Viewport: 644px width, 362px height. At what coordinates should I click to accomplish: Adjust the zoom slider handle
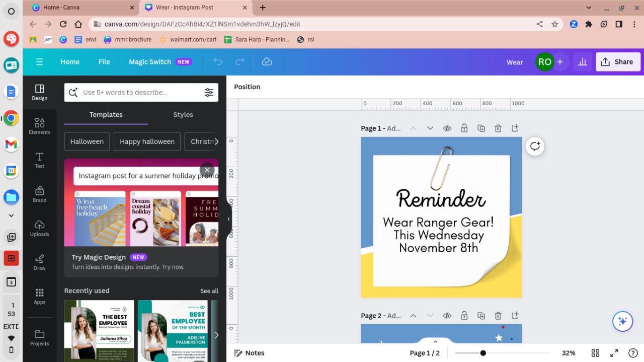coord(483,353)
